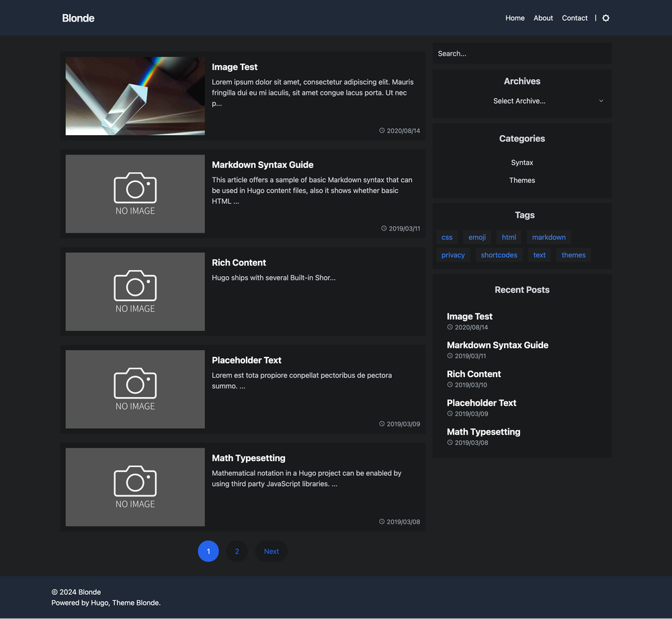
Task: Click clock icon under Recent Posts Markdown Syntax Guide
Action: pos(450,356)
